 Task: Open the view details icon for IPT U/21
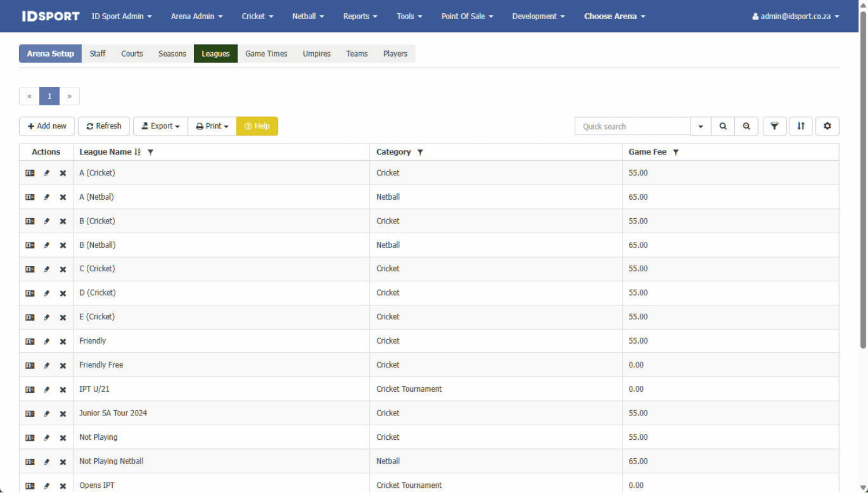point(30,389)
